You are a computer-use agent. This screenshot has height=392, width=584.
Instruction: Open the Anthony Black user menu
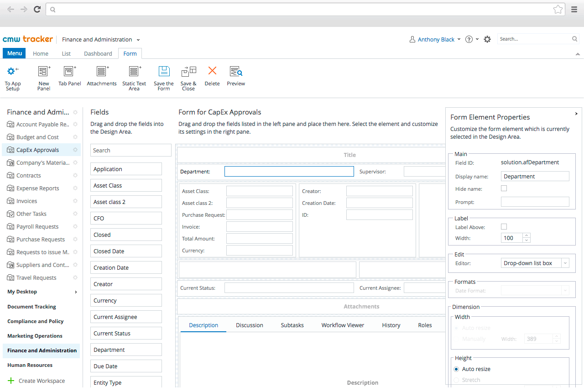click(x=435, y=39)
